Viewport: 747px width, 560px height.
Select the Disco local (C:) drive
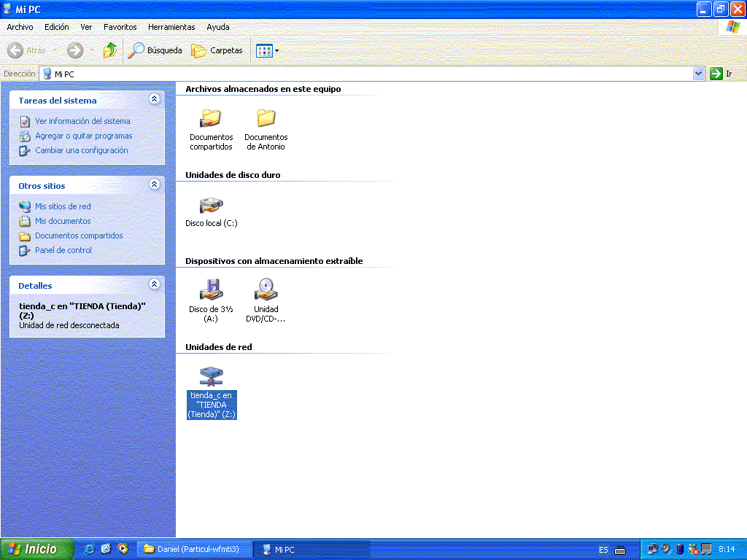point(211,212)
